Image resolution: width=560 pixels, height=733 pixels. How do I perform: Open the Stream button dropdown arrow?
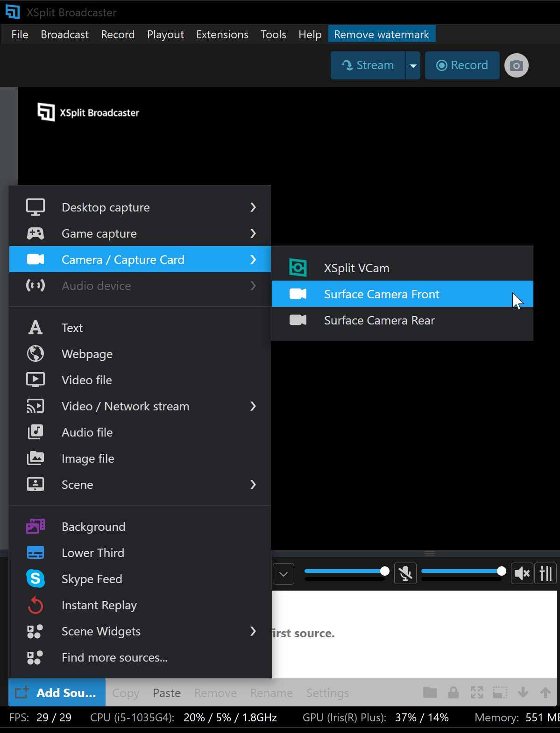tap(413, 65)
